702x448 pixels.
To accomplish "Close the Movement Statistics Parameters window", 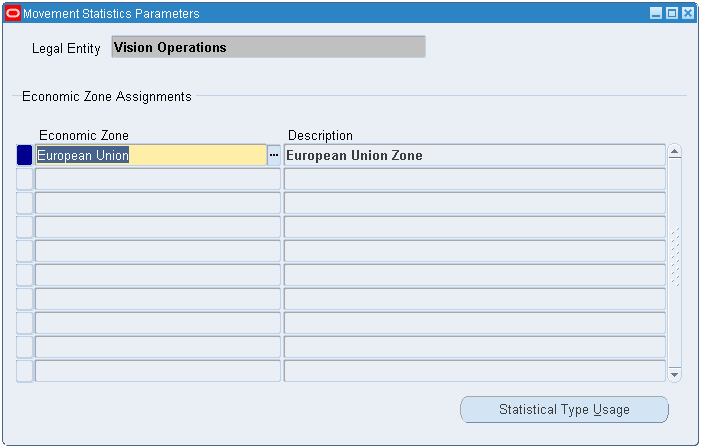I will click(x=687, y=14).
